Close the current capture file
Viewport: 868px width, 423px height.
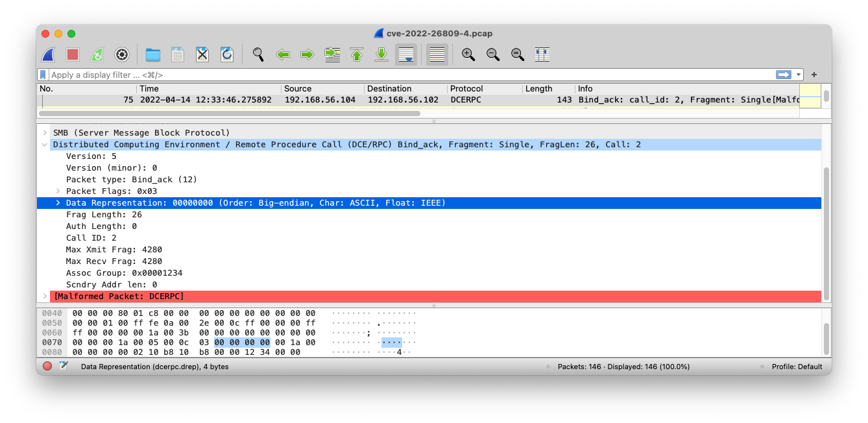[202, 54]
